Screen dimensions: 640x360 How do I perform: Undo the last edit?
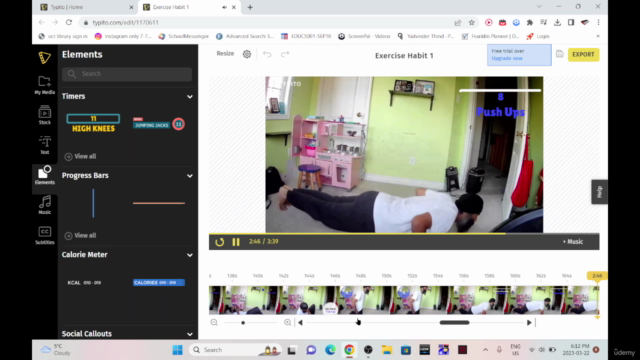coord(267,54)
